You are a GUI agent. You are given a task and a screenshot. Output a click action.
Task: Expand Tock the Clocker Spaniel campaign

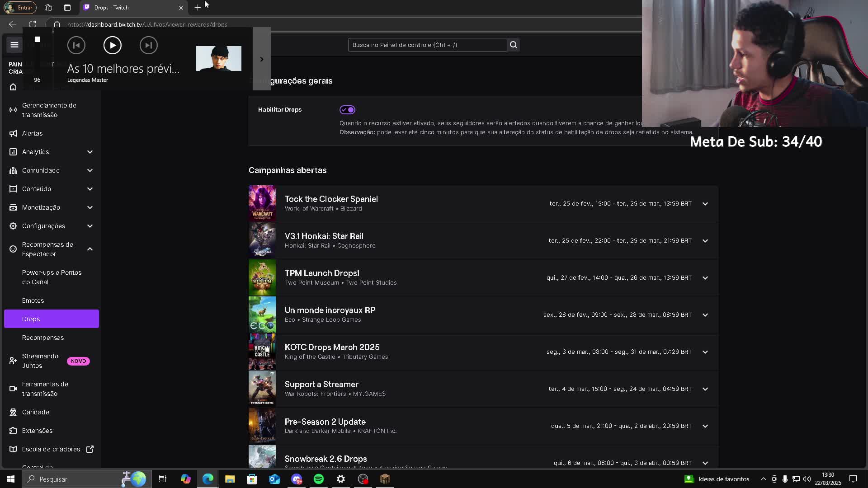pos(705,204)
